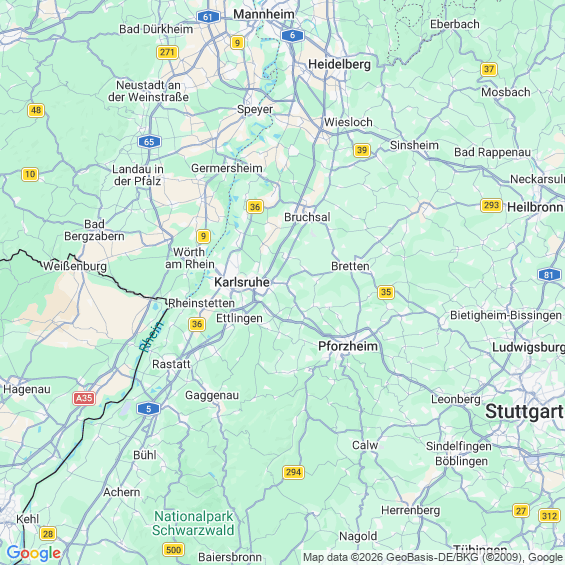Click the yellow road 39 shield

tap(362, 150)
